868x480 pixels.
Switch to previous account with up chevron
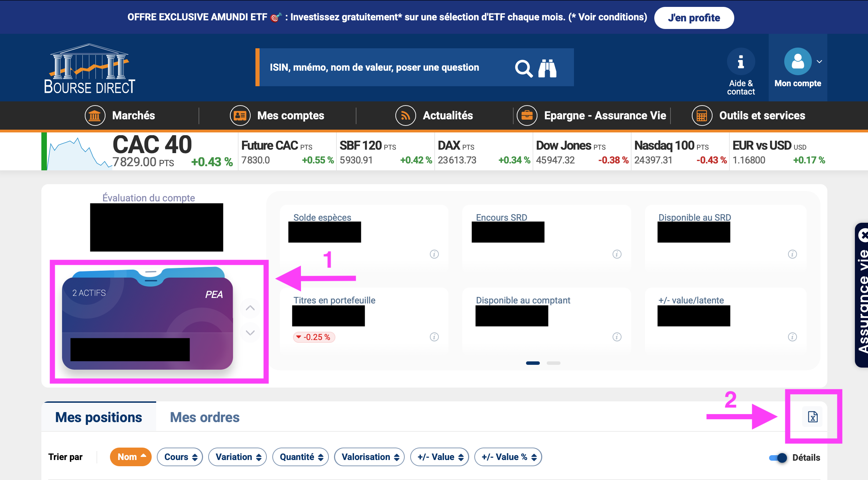tap(250, 308)
